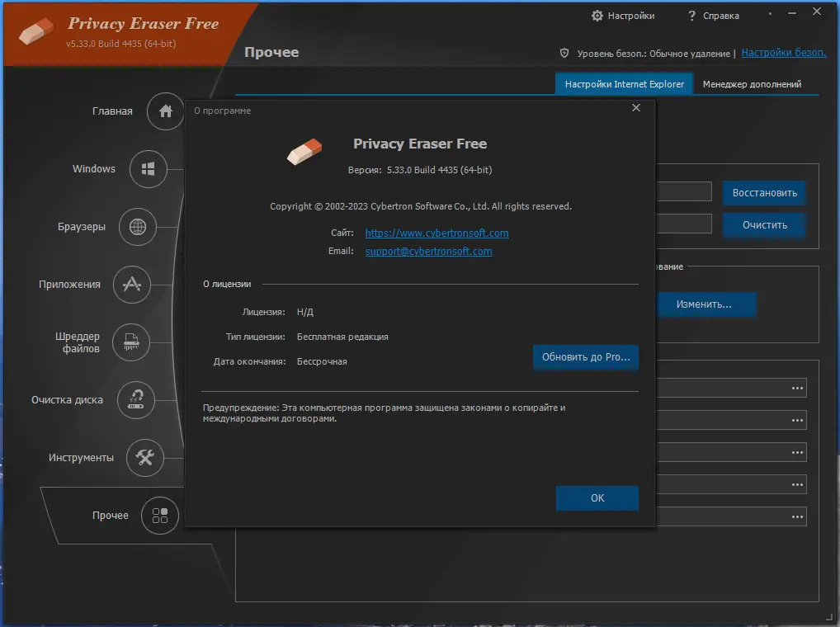Click the Copyright © 2002-2023 Cybertron line

(x=421, y=207)
